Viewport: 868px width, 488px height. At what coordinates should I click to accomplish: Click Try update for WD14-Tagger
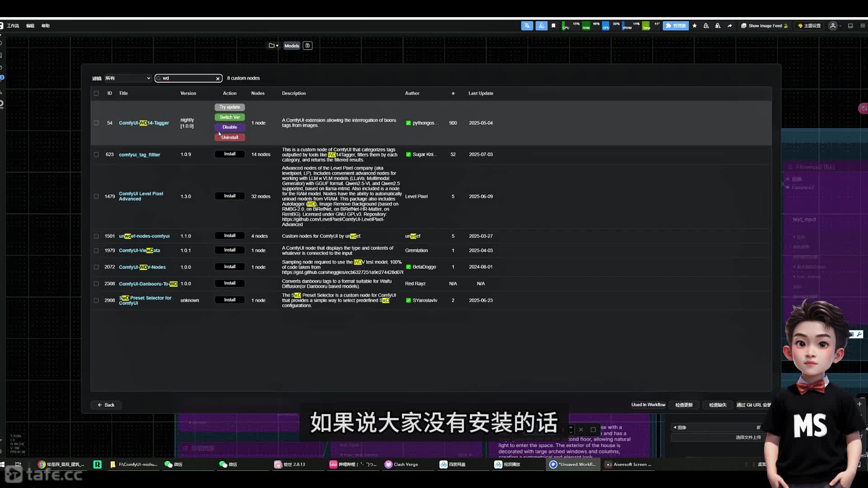pyautogui.click(x=230, y=107)
